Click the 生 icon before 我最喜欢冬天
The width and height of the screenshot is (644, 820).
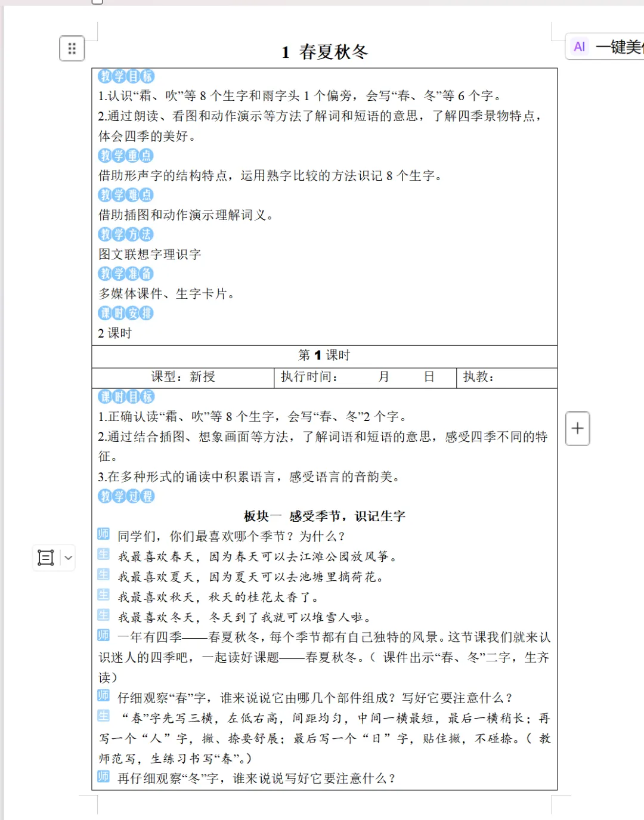coord(104,615)
